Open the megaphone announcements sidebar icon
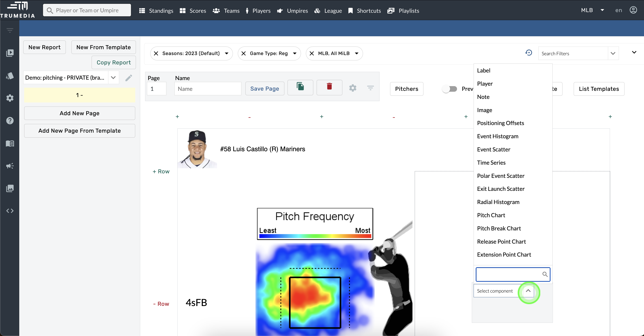This screenshot has height=336, width=644. point(10,166)
